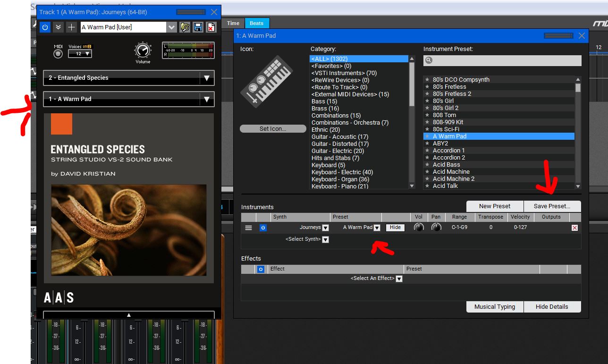
Task: Select the Guitar - Acoustic (17) category
Action: [340, 137]
